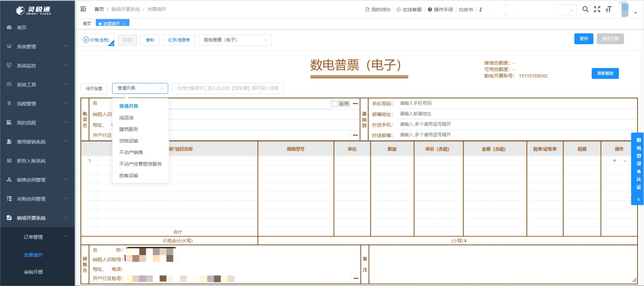Open the 数电普票（电子） invoice type dropdown
This screenshot has width=644, height=286.
pyautogui.click(x=235, y=40)
